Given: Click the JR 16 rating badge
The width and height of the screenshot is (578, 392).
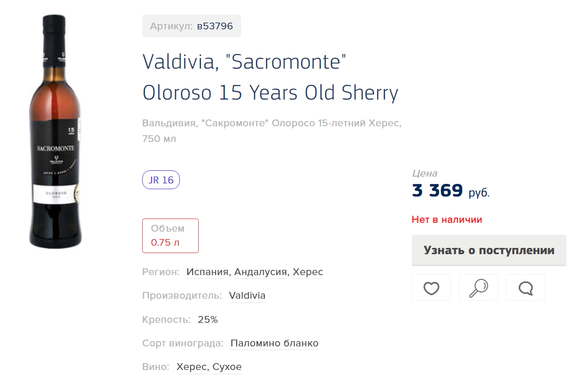Looking at the screenshot, I should tap(160, 180).
